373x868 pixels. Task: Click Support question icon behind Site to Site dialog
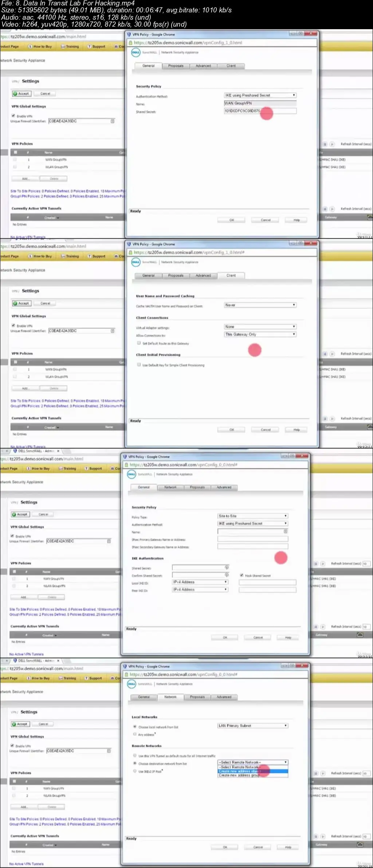pyautogui.click(x=86, y=468)
